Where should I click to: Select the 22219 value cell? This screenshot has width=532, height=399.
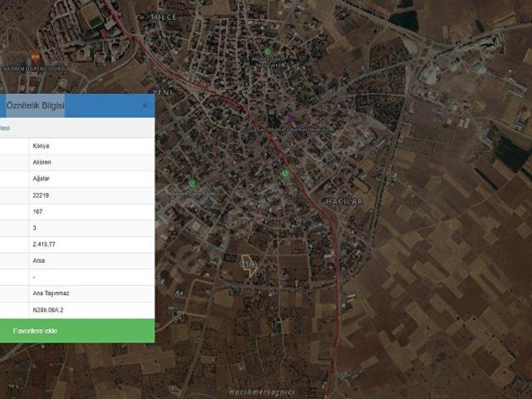pos(91,195)
